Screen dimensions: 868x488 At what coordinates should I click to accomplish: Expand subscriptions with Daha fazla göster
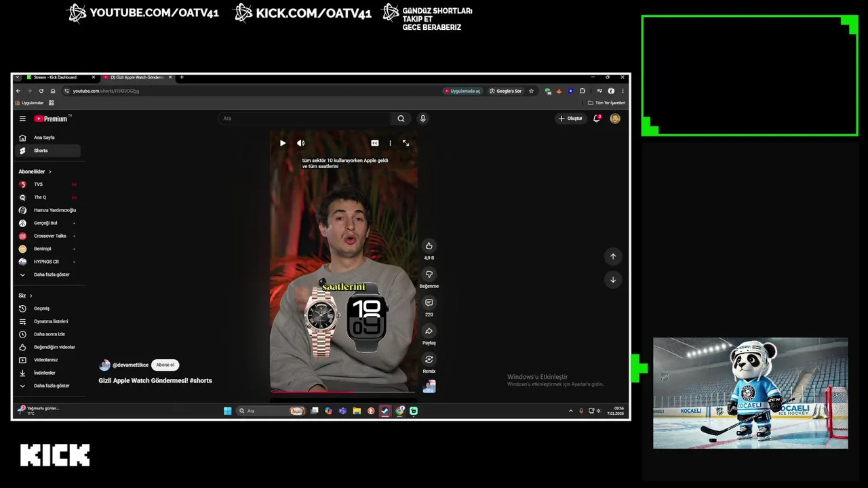click(47, 274)
